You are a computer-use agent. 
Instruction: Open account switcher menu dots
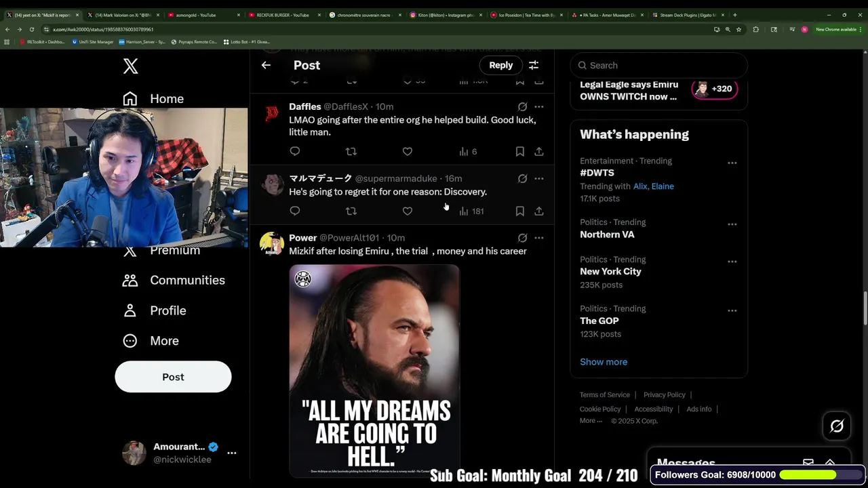click(231, 453)
